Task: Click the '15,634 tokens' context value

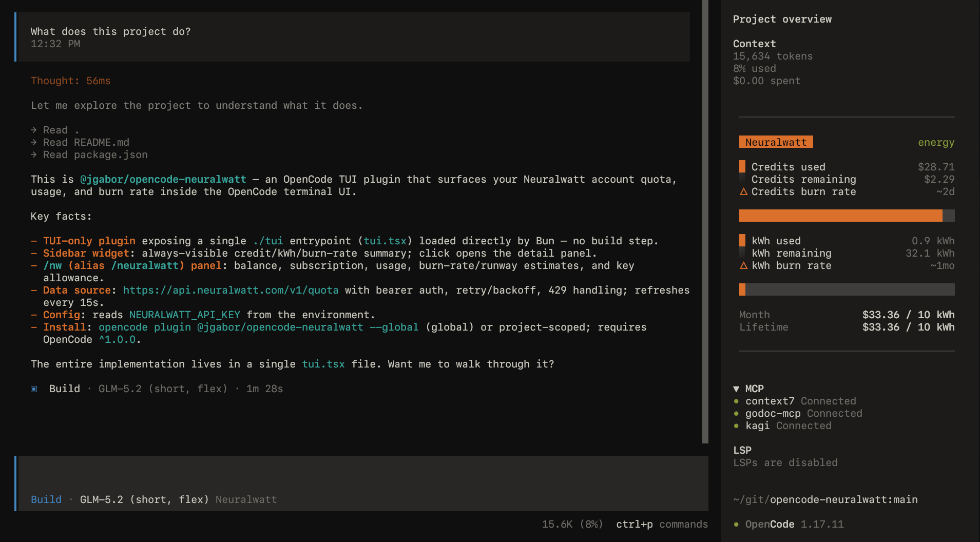Action: [773, 56]
